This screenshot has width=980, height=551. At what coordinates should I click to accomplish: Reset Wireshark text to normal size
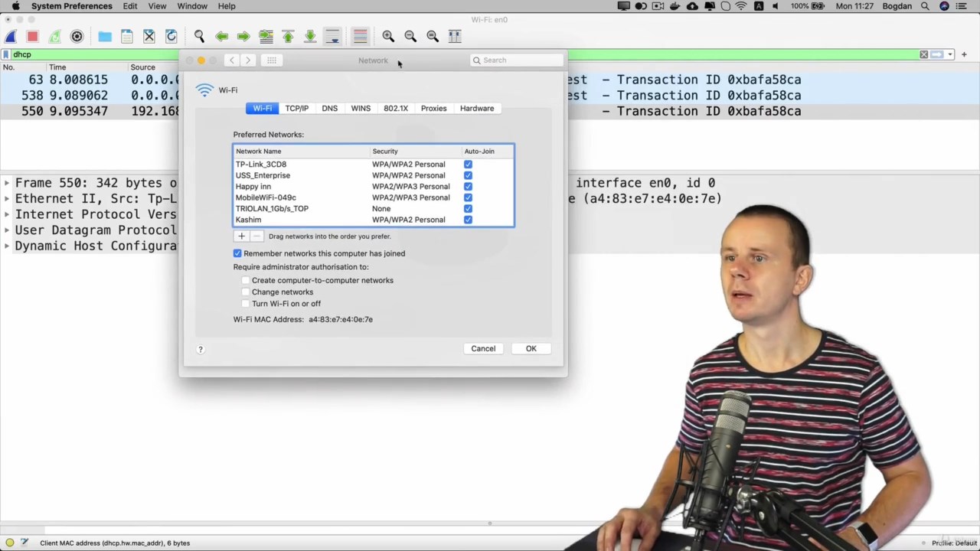coord(433,36)
